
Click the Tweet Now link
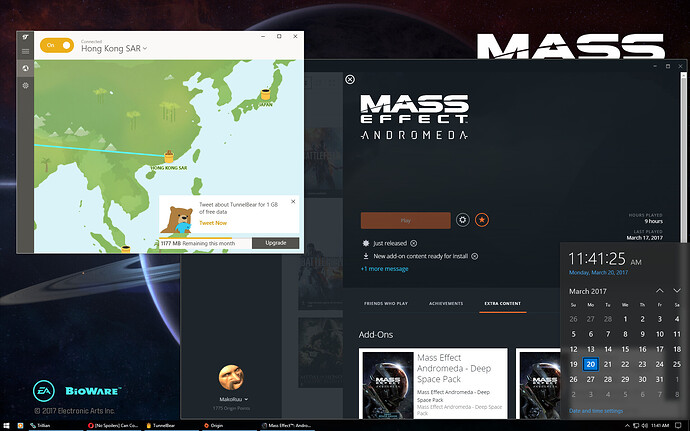(x=213, y=223)
